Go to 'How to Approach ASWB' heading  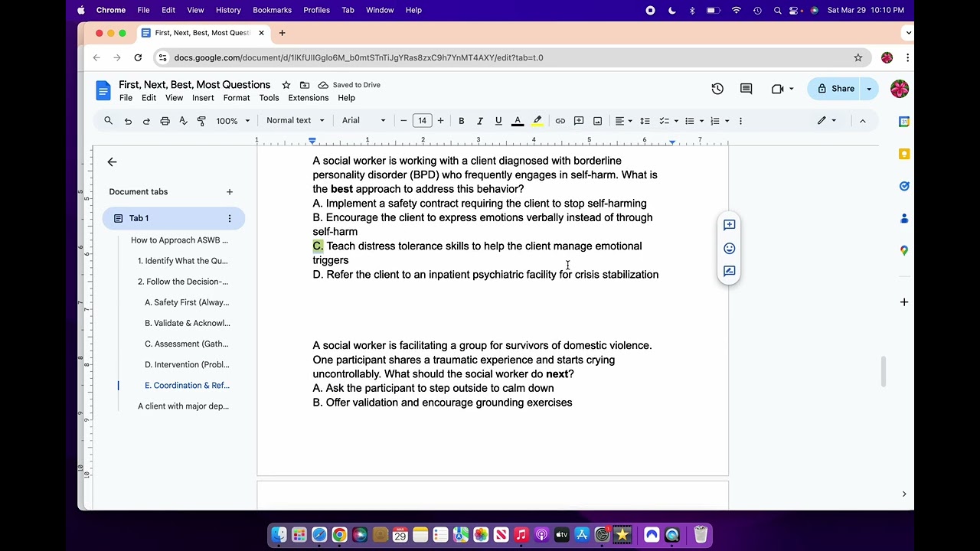pyautogui.click(x=179, y=240)
